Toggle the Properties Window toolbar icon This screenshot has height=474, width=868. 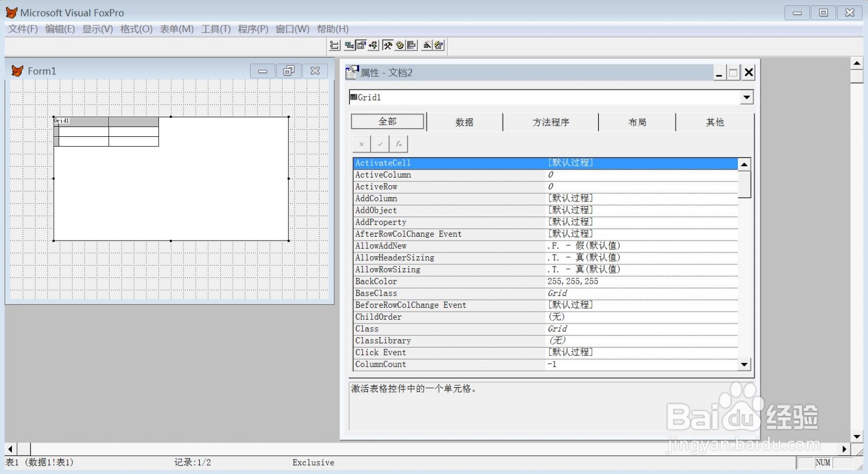click(x=361, y=45)
